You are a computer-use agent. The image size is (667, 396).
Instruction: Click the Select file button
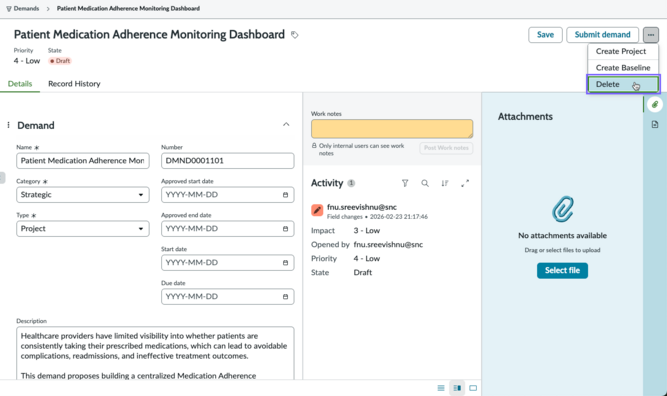click(562, 271)
